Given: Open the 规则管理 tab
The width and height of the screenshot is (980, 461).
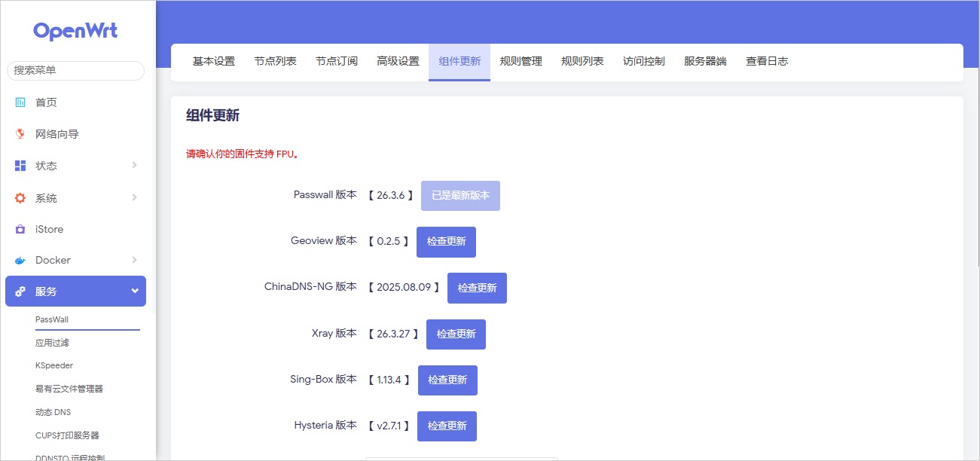Looking at the screenshot, I should coord(521,62).
